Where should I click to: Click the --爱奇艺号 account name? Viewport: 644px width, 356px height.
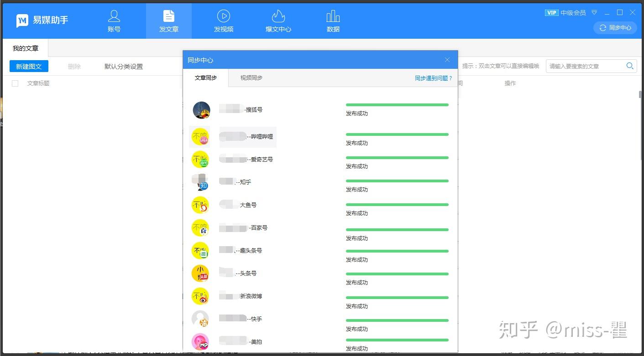260,160
